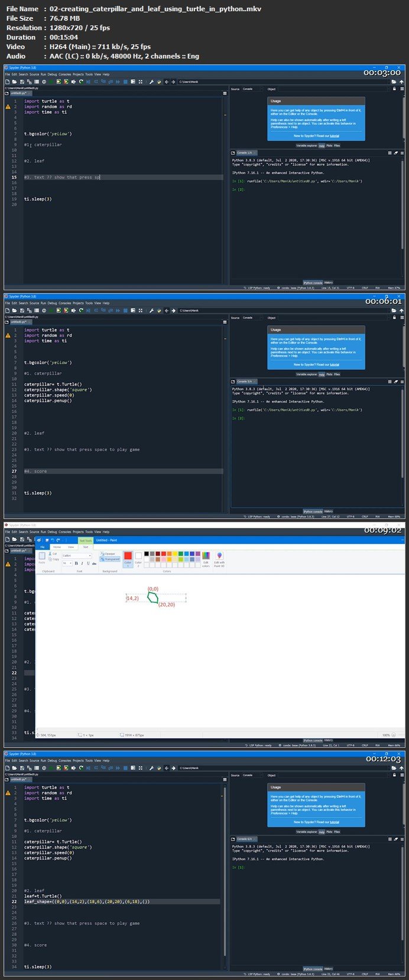This screenshot has width=409, height=980.
Task: Open Preferences wrench icon in the 03:00 frame
Action: pos(151,82)
